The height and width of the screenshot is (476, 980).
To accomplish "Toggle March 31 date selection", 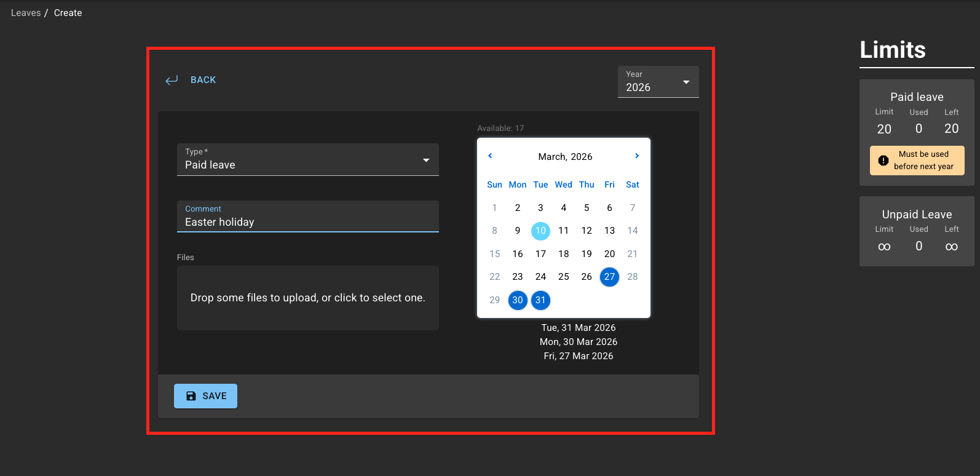I will 540,300.
